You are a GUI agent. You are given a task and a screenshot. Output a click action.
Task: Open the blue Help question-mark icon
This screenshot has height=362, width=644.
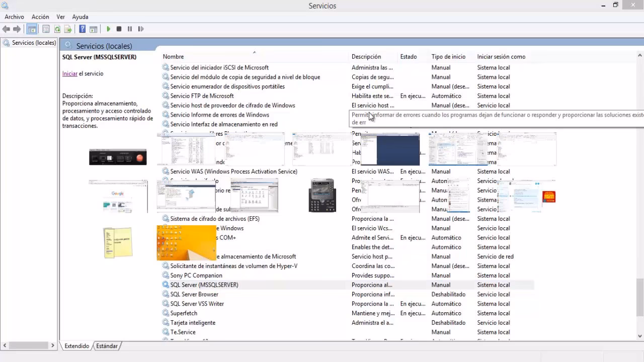pos(82,29)
